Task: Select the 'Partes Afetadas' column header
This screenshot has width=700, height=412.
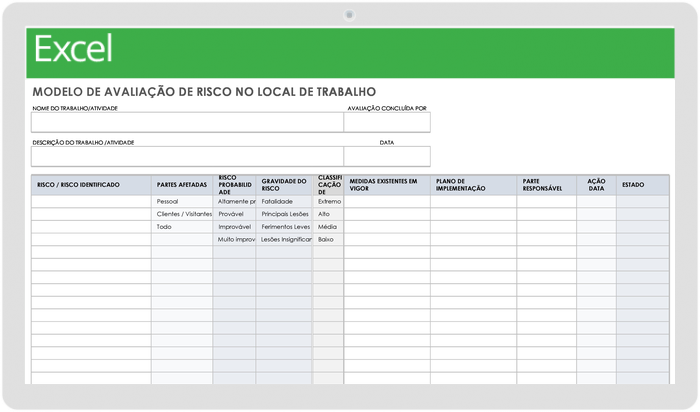Action: (182, 185)
